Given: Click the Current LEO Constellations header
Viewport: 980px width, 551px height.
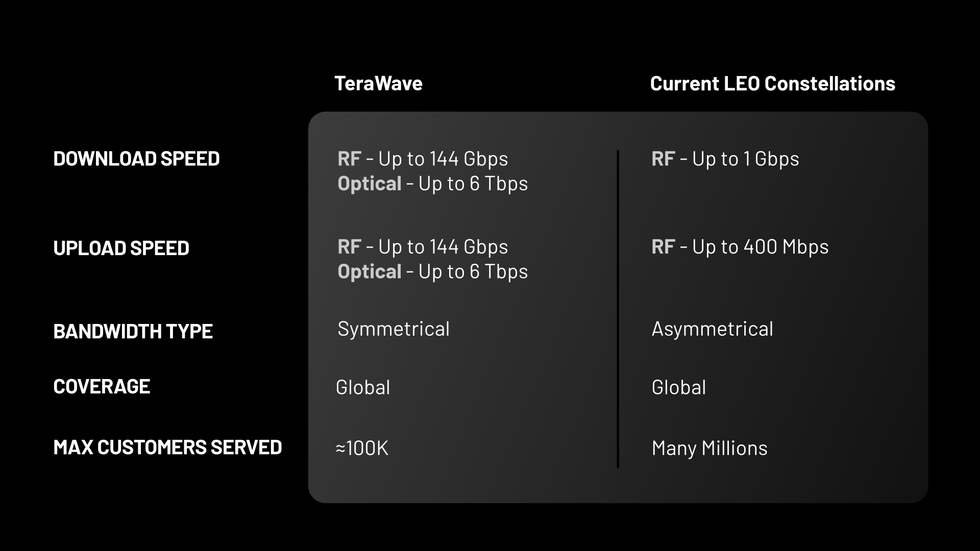Looking at the screenshot, I should pos(772,83).
